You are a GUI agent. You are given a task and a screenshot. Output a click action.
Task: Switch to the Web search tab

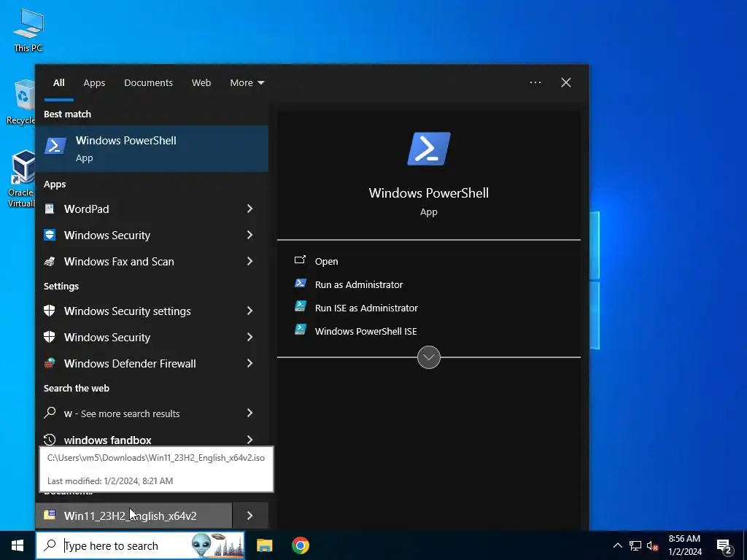[201, 83]
